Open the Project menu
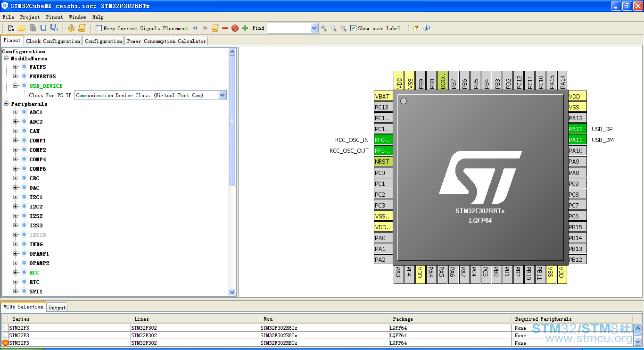 (x=30, y=17)
